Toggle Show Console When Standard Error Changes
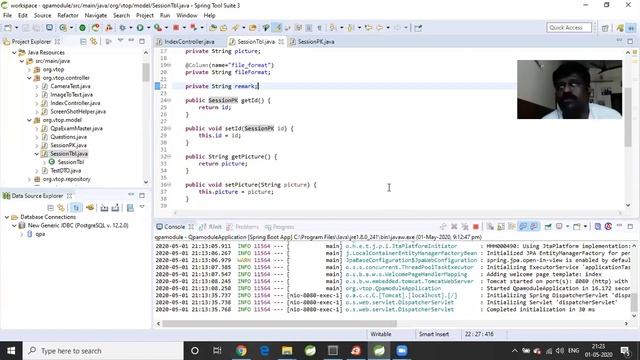Viewport: 640px width, 360px height. click(x=534, y=227)
